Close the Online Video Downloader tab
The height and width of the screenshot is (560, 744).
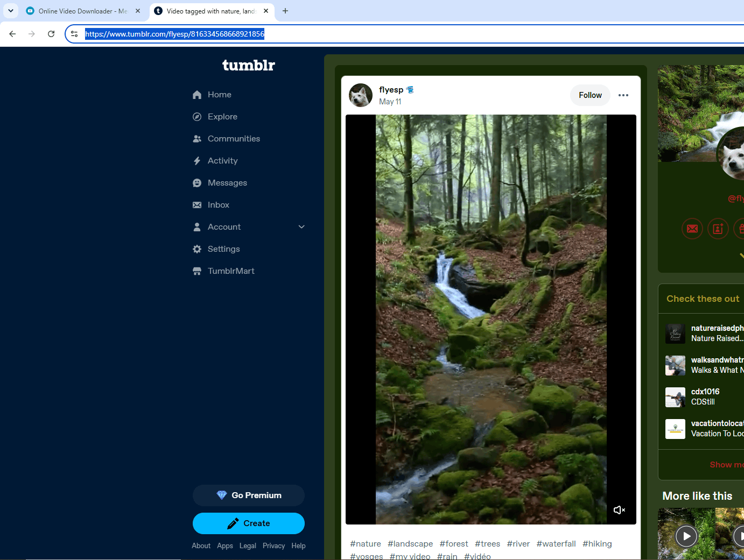pyautogui.click(x=138, y=11)
